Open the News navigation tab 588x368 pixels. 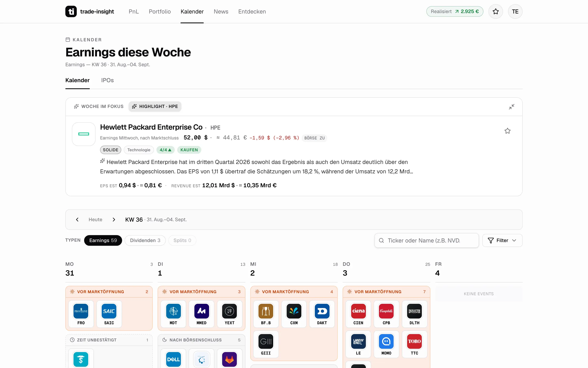tap(221, 11)
